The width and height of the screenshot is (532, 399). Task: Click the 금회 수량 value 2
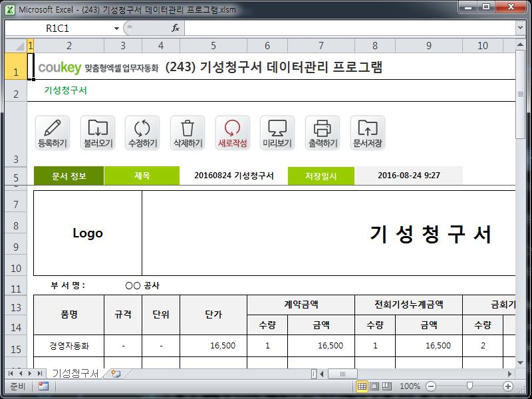(483, 346)
